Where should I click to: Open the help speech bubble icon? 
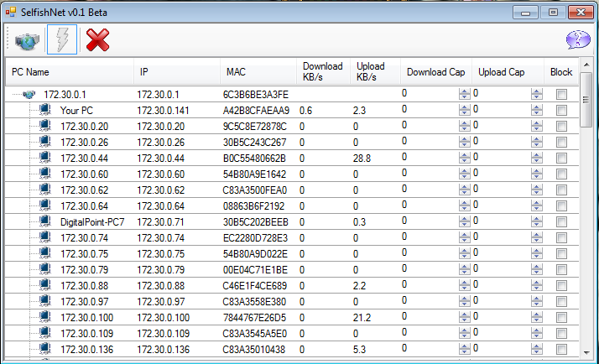click(x=577, y=39)
